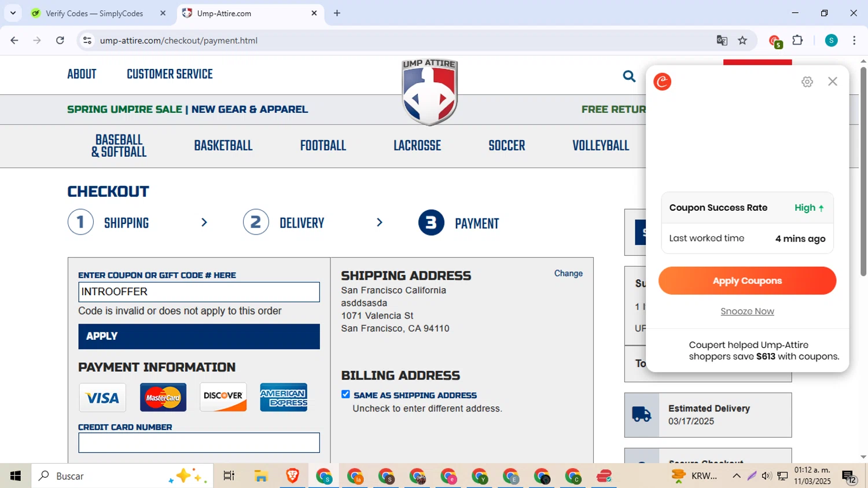Go forward in browser history
Viewport: 868px width, 488px height.
click(x=37, y=41)
